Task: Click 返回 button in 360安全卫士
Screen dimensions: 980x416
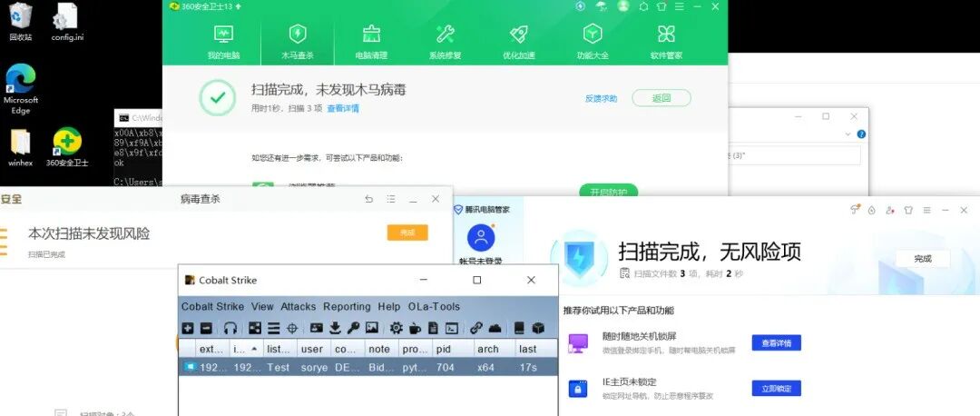Action: (x=661, y=98)
